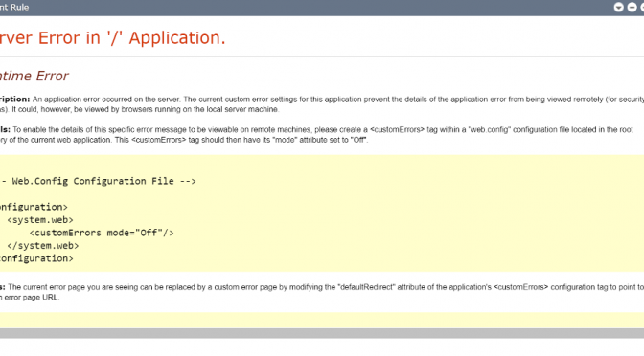
Task: Minimize the panel using the minus icon
Action: click(x=632, y=7)
